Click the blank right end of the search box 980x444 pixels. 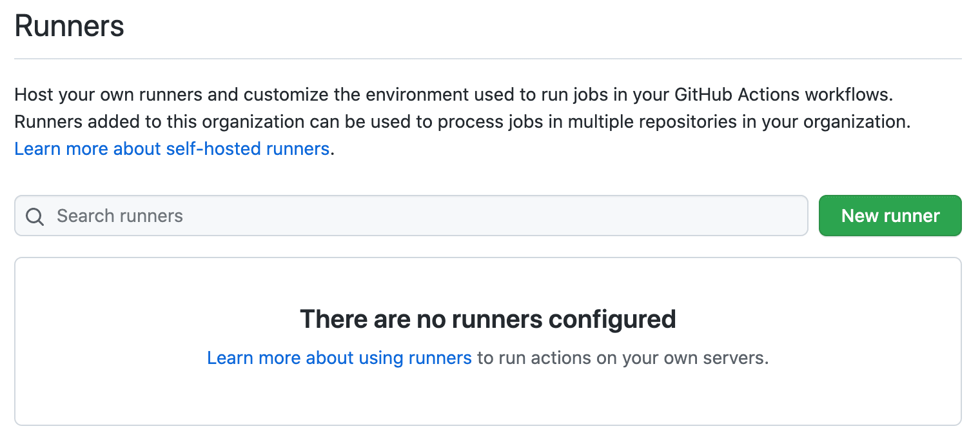(x=709, y=216)
